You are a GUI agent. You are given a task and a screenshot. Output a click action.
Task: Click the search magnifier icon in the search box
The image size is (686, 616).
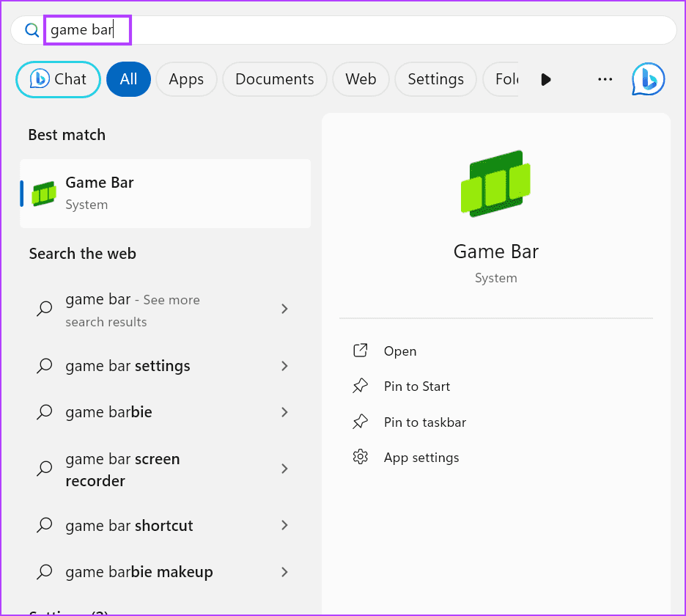point(32,30)
